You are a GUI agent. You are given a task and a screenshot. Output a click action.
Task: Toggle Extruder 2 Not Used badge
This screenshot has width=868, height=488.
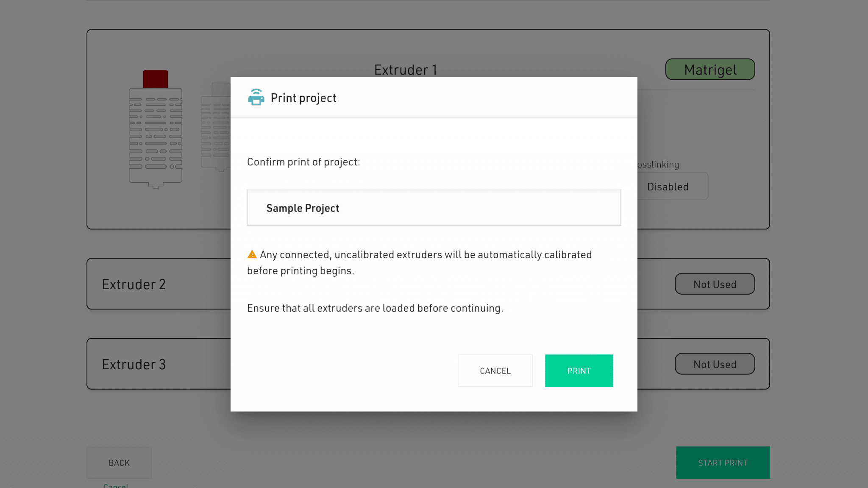tap(715, 284)
